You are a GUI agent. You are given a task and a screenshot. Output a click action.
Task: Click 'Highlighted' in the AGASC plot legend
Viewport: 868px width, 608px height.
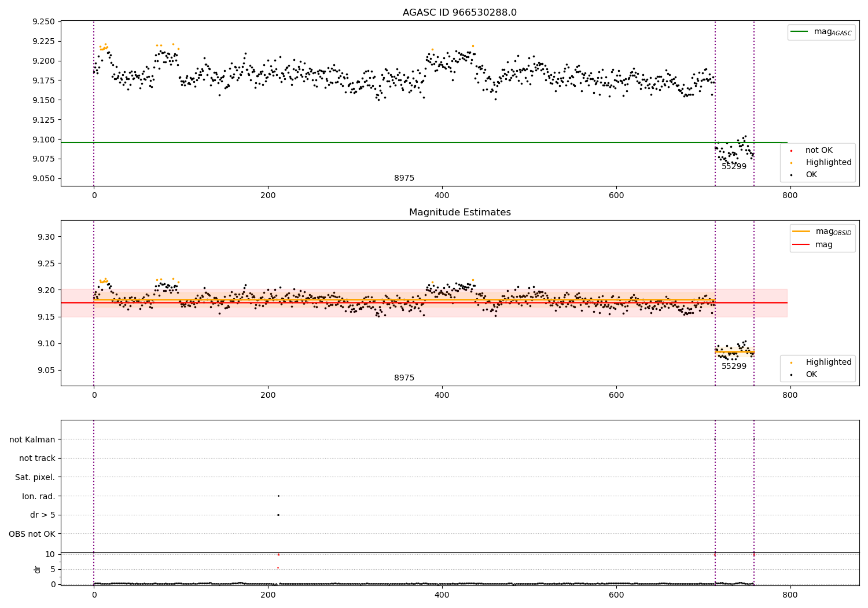tap(829, 163)
